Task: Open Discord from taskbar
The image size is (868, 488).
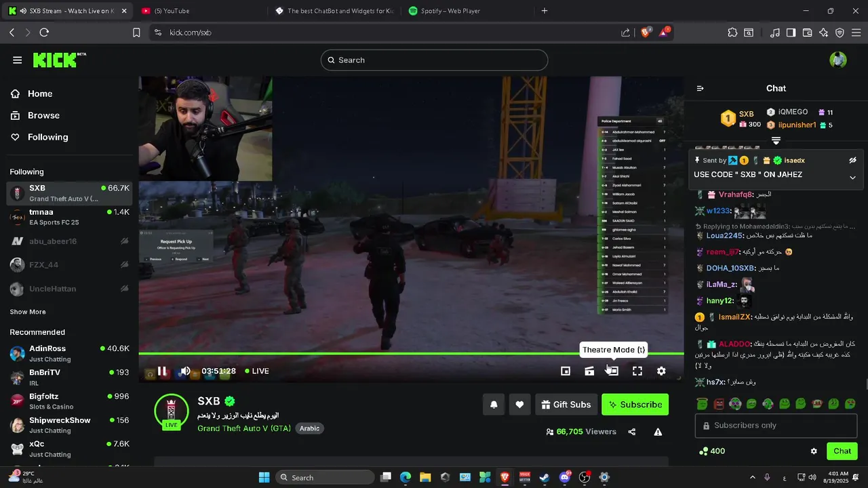Action: [565, 477]
